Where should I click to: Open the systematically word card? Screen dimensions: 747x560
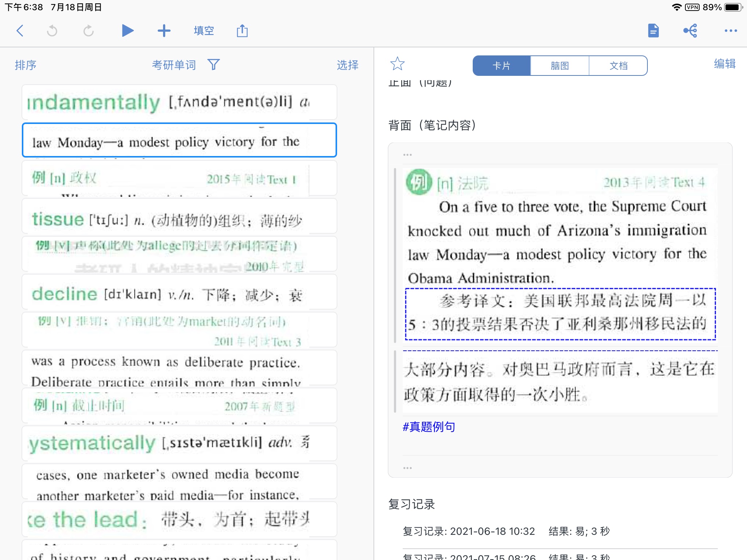179,443
